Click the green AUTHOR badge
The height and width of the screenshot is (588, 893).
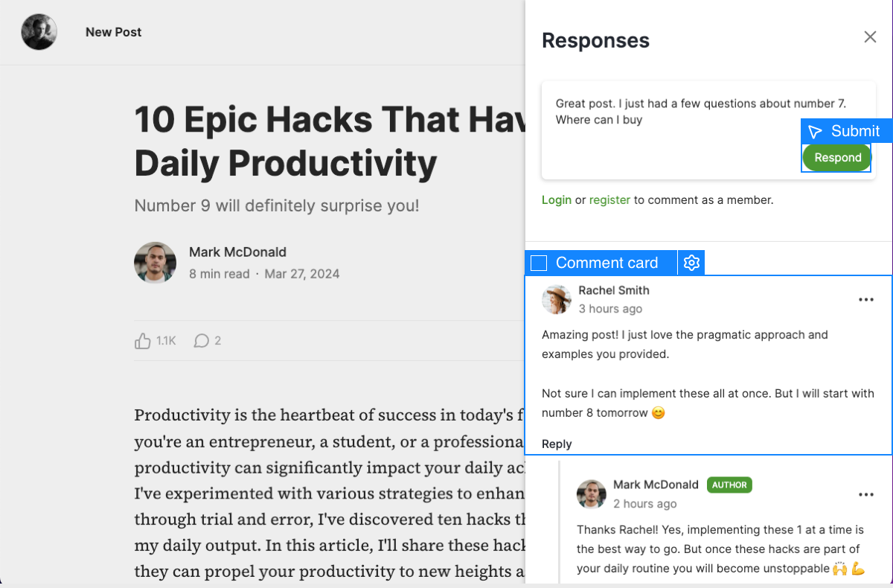click(729, 485)
